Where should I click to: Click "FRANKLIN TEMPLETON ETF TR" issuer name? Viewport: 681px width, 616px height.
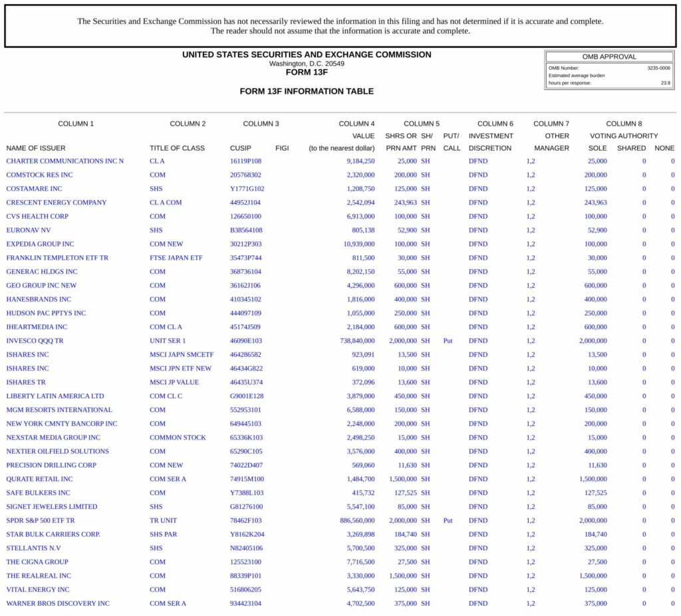pos(57,258)
